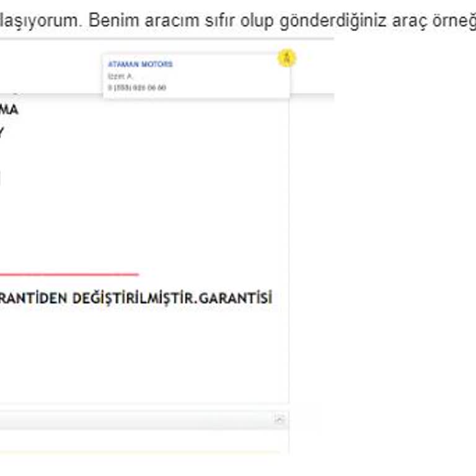Image resolution: width=476 pixels, height=476 pixels.
Task: Click the yellow badge icon on seller card
Action: click(286, 58)
